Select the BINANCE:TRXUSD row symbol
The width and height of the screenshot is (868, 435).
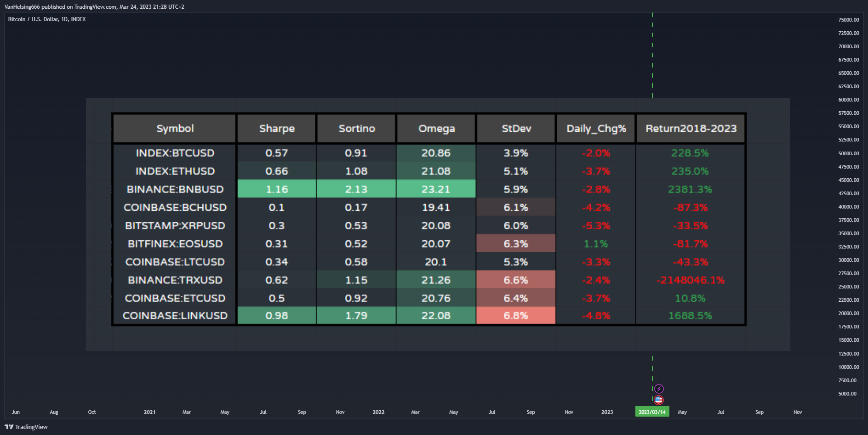click(175, 280)
